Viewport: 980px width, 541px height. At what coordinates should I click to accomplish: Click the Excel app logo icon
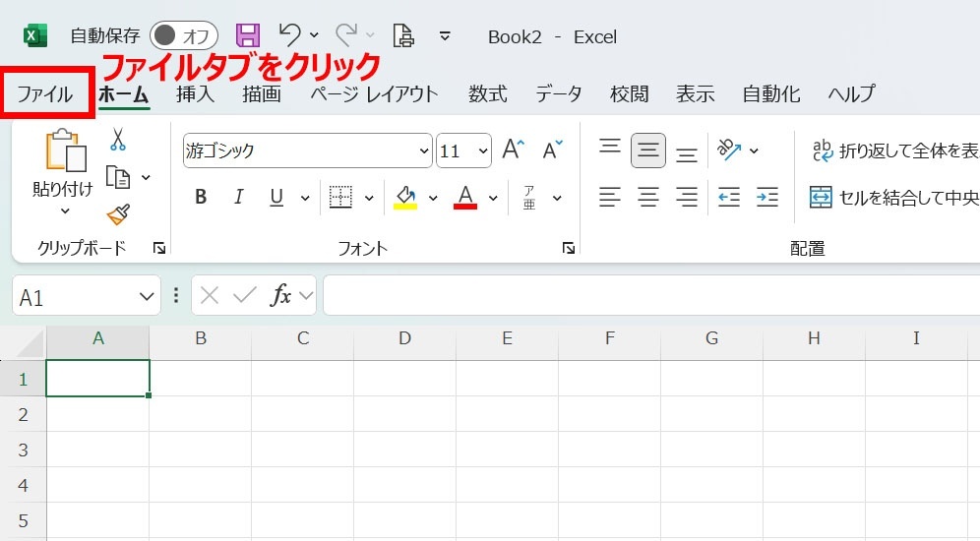(x=35, y=35)
